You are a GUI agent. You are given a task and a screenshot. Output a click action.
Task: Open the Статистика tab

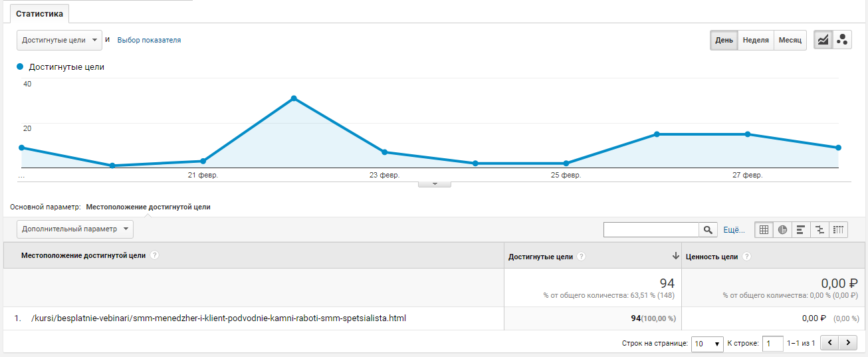[39, 13]
